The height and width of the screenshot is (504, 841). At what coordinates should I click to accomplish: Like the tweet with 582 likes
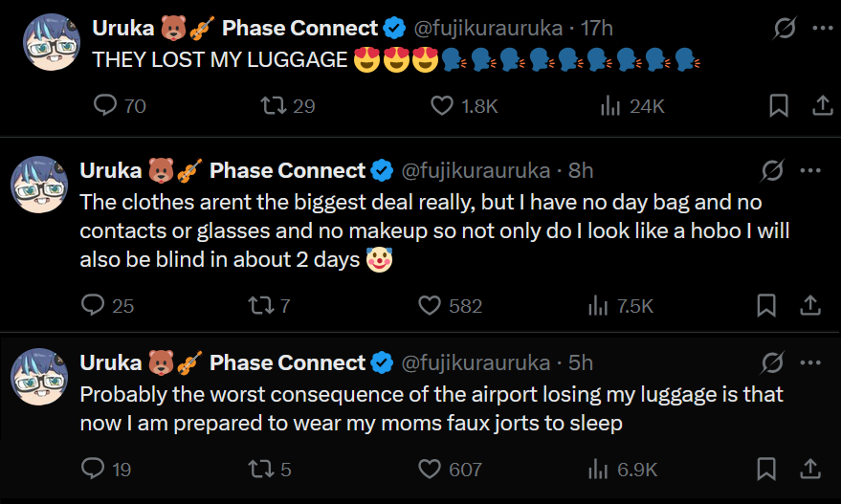coord(431,306)
